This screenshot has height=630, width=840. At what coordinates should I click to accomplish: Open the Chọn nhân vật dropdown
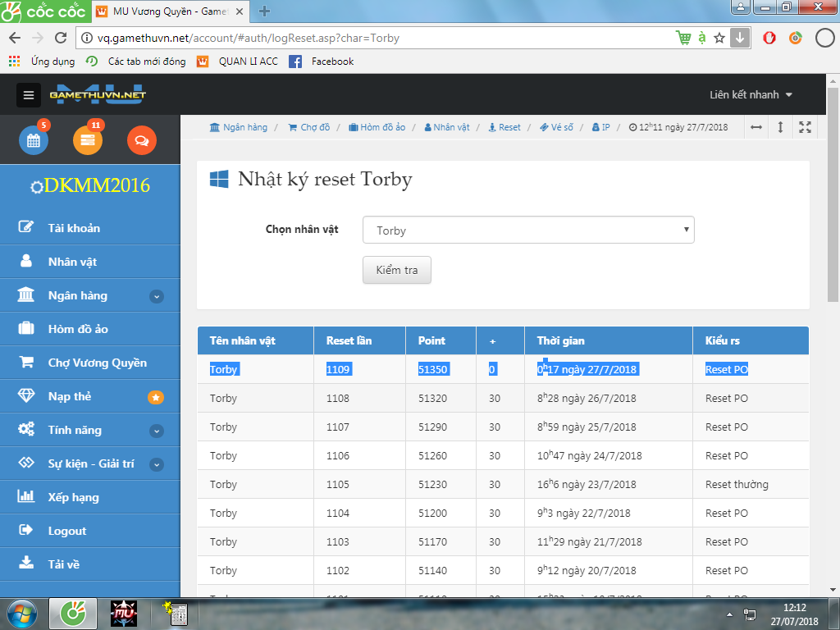pos(528,231)
